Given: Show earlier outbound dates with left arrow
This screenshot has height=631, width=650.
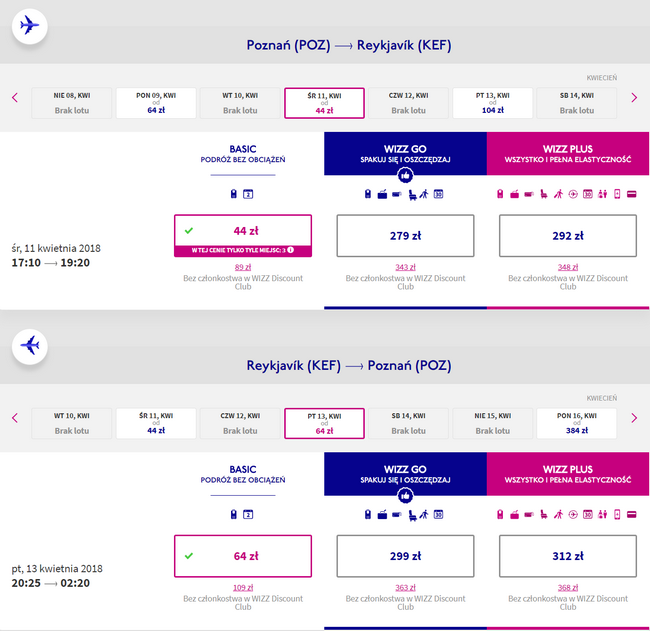Looking at the screenshot, I should (15, 98).
